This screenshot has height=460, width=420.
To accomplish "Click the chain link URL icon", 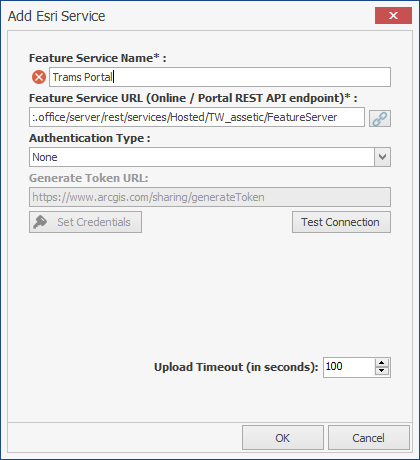I will pyautogui.click(x=380, y=118).
